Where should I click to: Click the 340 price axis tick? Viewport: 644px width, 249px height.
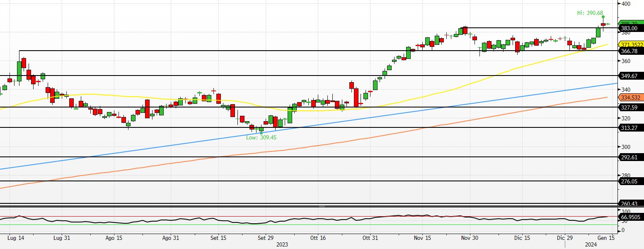pyautogui.click(x=625, y=90)
